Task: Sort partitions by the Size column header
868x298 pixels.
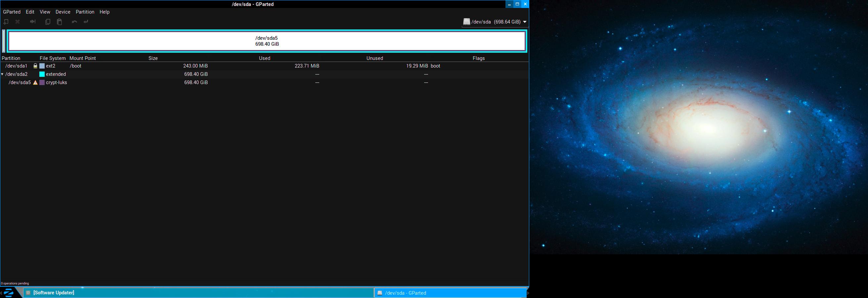Action: tap(153, 58)
